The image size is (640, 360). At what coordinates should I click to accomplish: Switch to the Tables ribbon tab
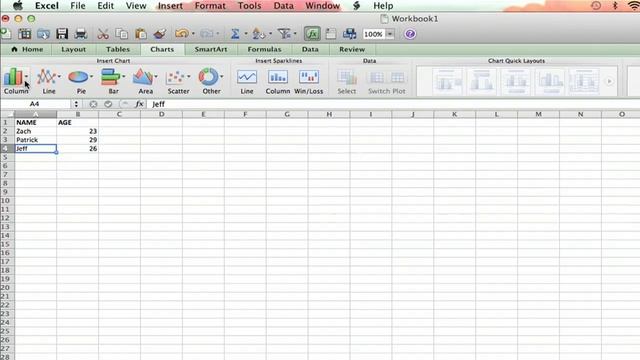(118, 49)
